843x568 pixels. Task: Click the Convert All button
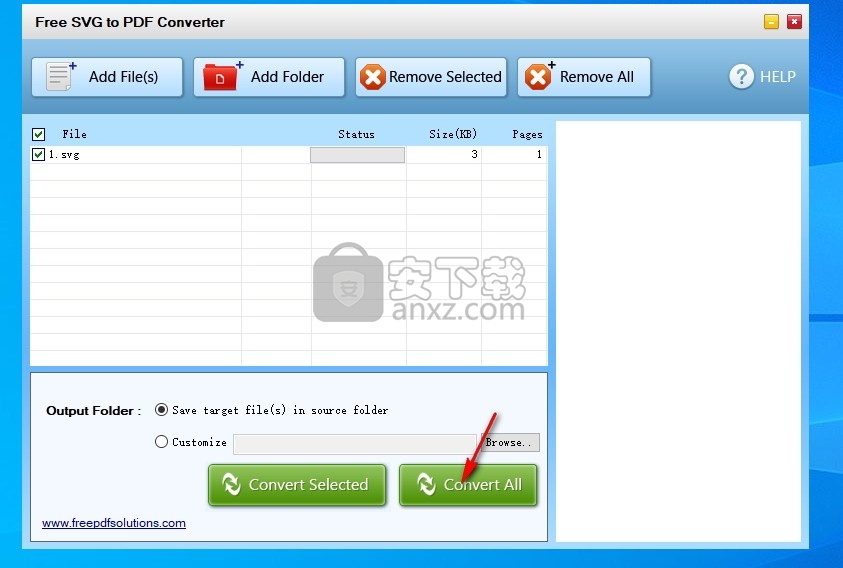tap(468, 485)
